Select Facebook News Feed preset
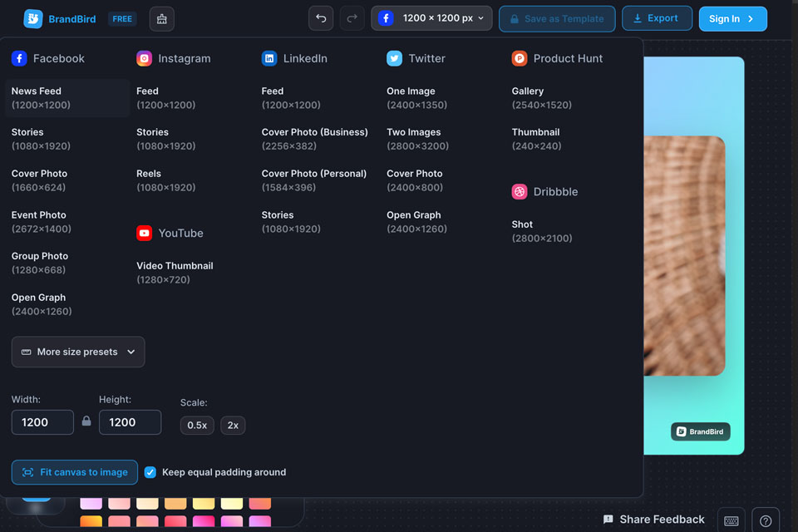Screen dimensions: 798x532 67,98
